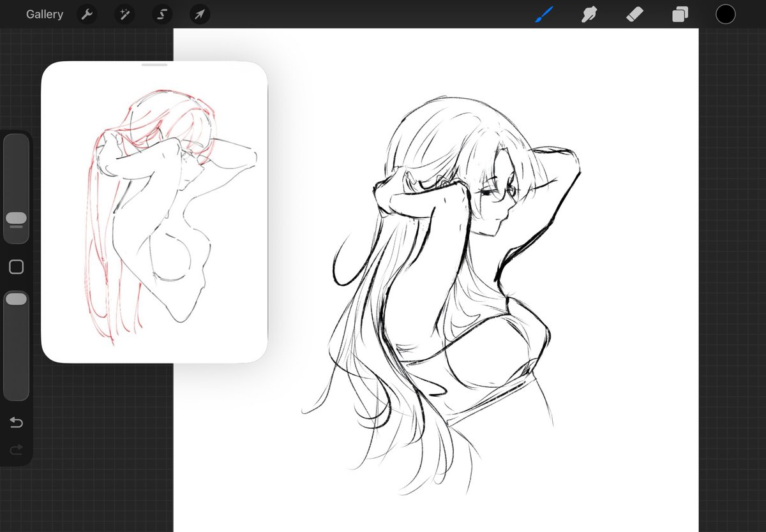Select the Brush tool

tap(544, 14)
